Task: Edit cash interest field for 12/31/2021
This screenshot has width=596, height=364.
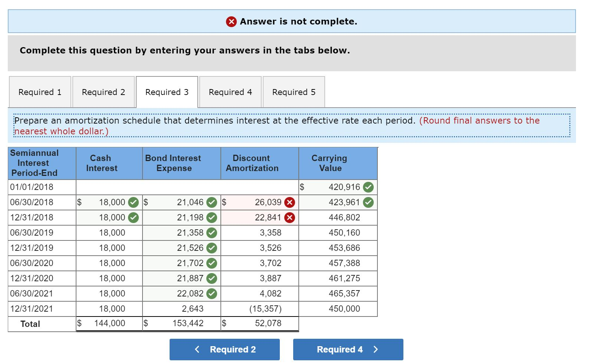Action: [x=109, y=309]
